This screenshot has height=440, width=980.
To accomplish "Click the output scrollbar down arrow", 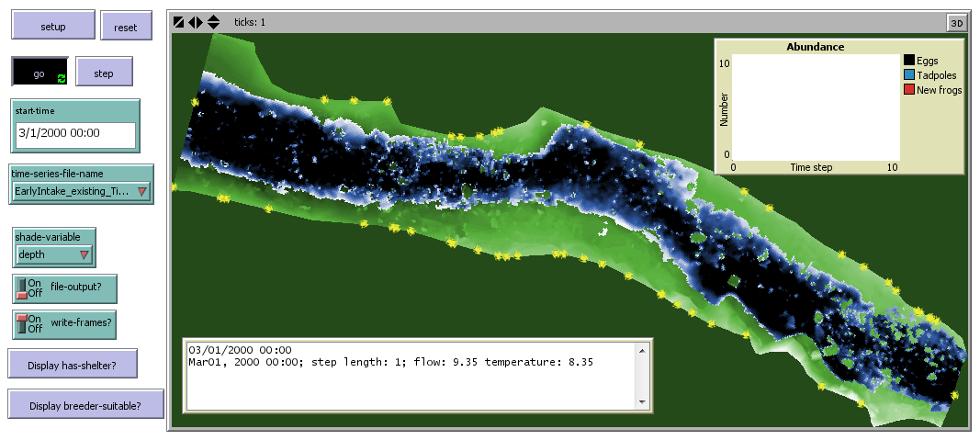I will click(642, 401).
